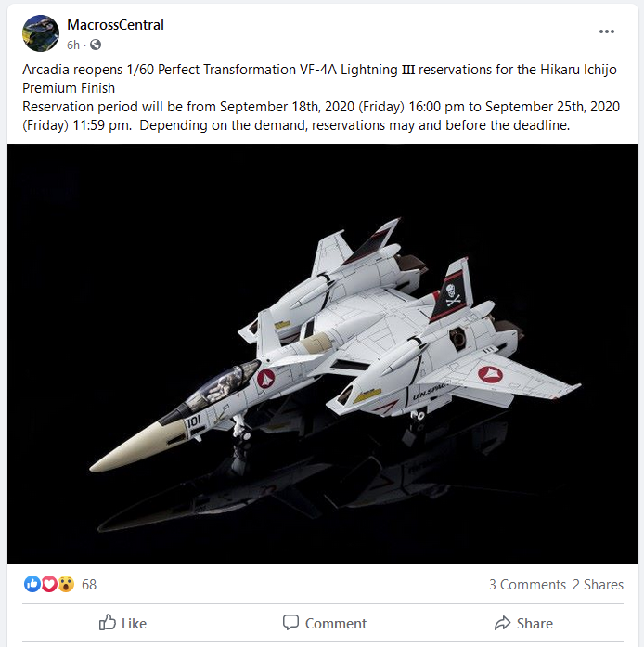The image size is (644, 647).
Task: Click the skull emblem on the jet tail
Action: 453,294
